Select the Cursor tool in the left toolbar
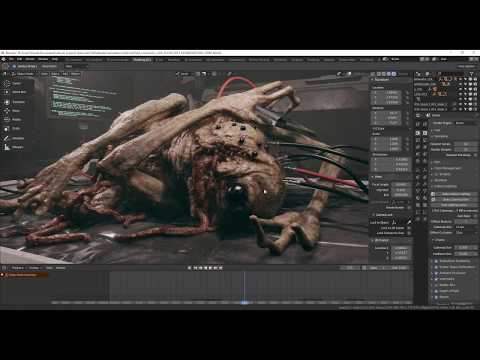 point(7,83)
